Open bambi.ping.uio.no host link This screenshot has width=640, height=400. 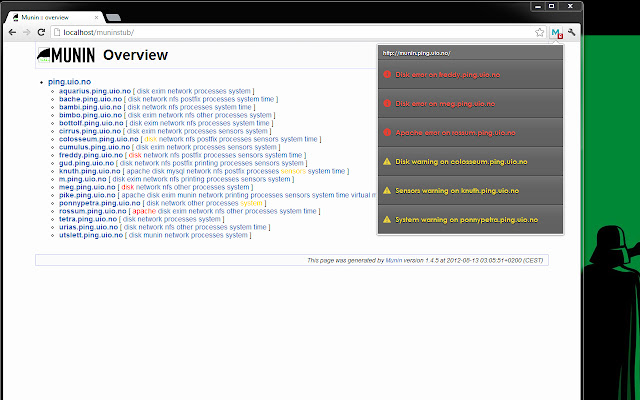(x=90, y=107)
